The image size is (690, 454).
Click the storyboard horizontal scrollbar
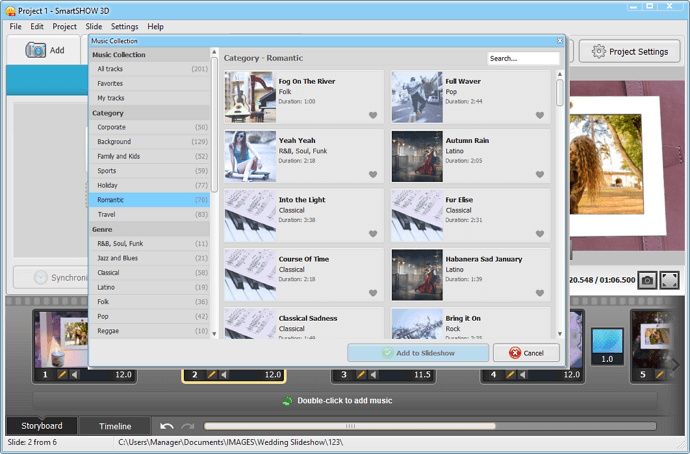(x=350, y=426)
